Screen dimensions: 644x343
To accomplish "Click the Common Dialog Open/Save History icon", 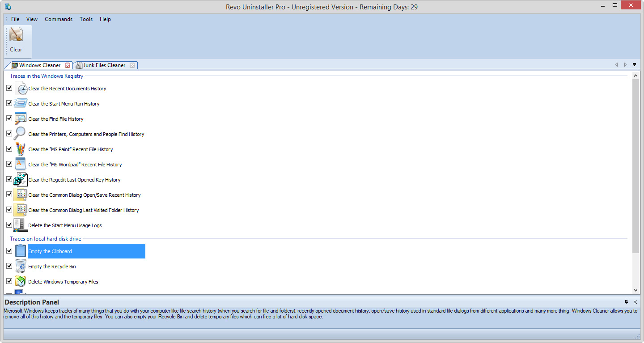I will (21, 195).
